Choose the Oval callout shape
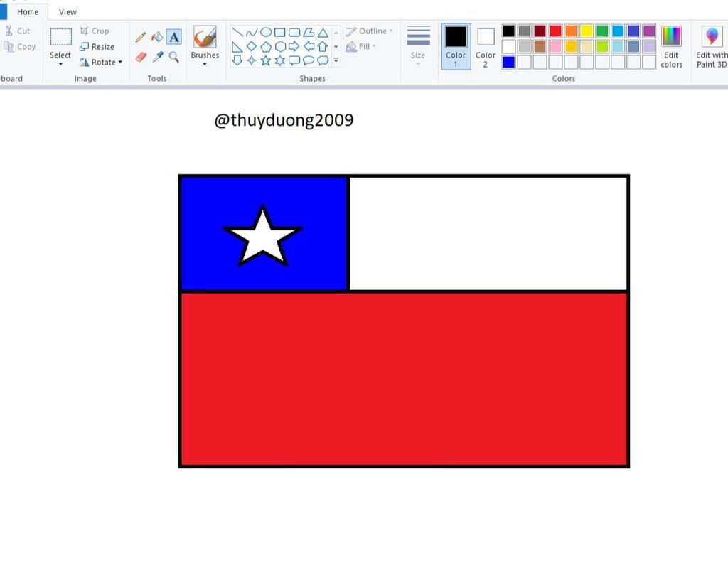The width and height of the screenshot is (728, 568). pos(309,60)
